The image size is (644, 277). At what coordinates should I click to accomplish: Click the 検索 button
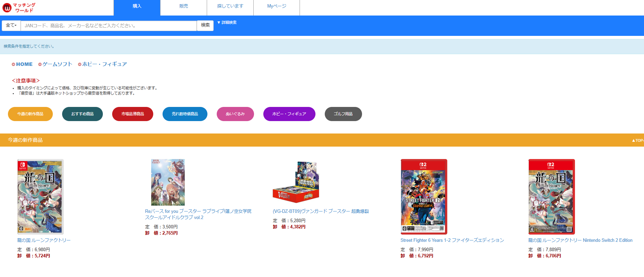click(x=205, y=26)
